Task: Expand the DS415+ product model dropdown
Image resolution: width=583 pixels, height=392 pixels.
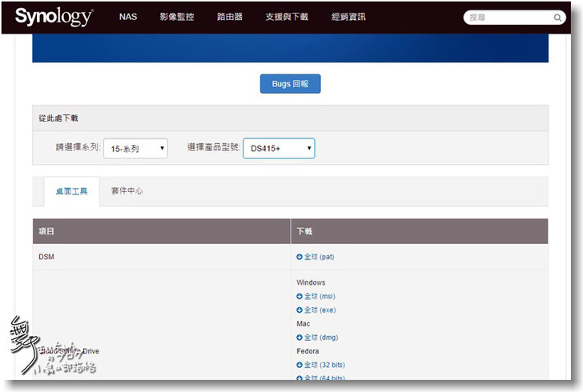Action: [279, 148]
